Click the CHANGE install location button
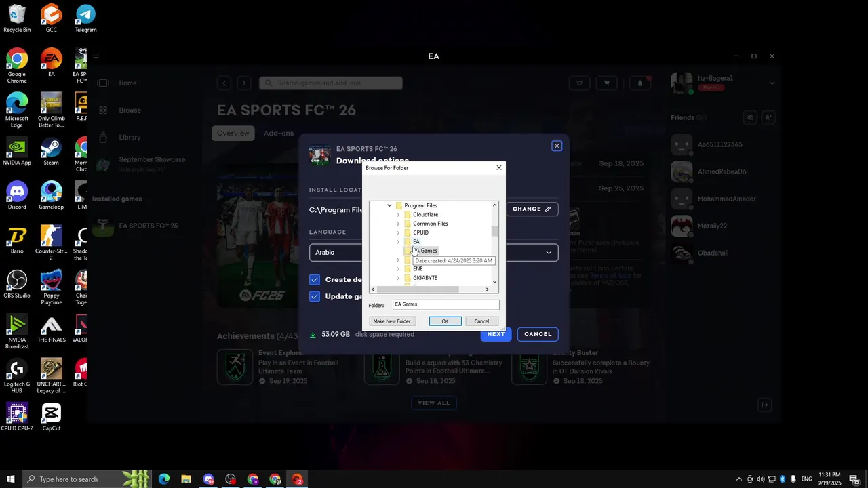 [532, 209]
